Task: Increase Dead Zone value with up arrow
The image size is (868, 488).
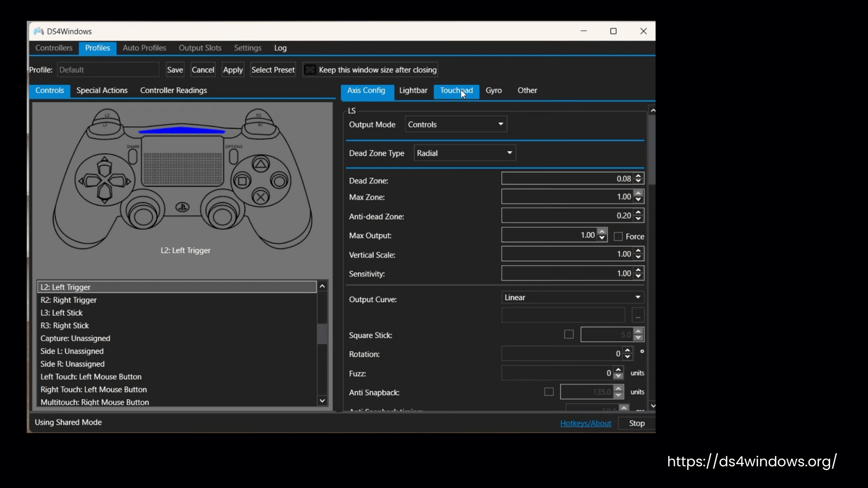Action: [638, 176]
